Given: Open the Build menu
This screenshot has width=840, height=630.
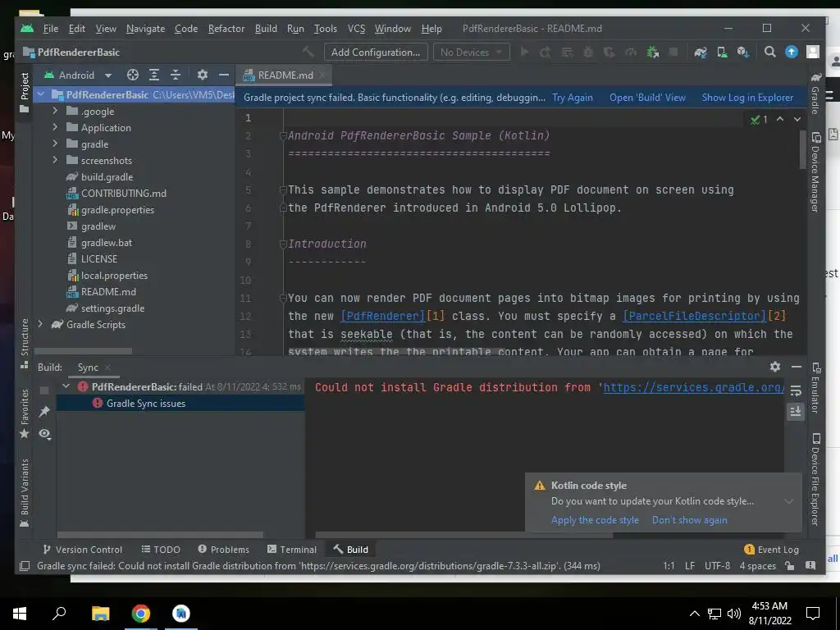Looking at the screenshot, I should [266, 29].
